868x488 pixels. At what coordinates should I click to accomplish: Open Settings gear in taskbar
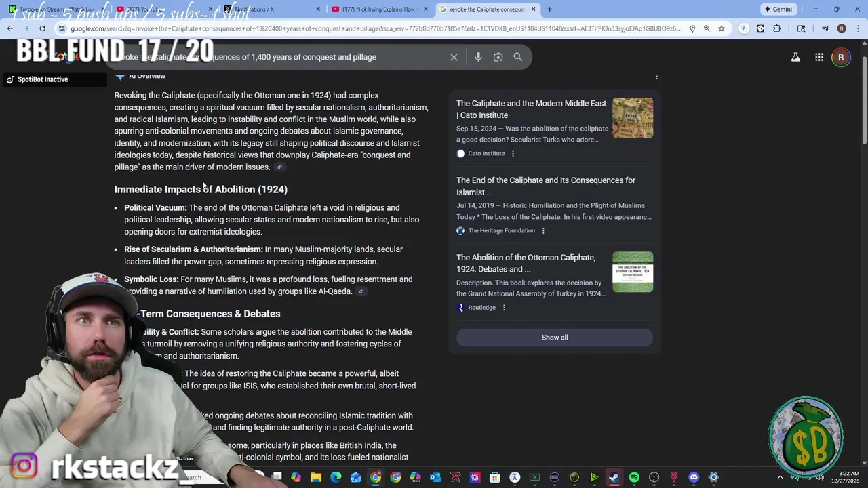point(713,478)
